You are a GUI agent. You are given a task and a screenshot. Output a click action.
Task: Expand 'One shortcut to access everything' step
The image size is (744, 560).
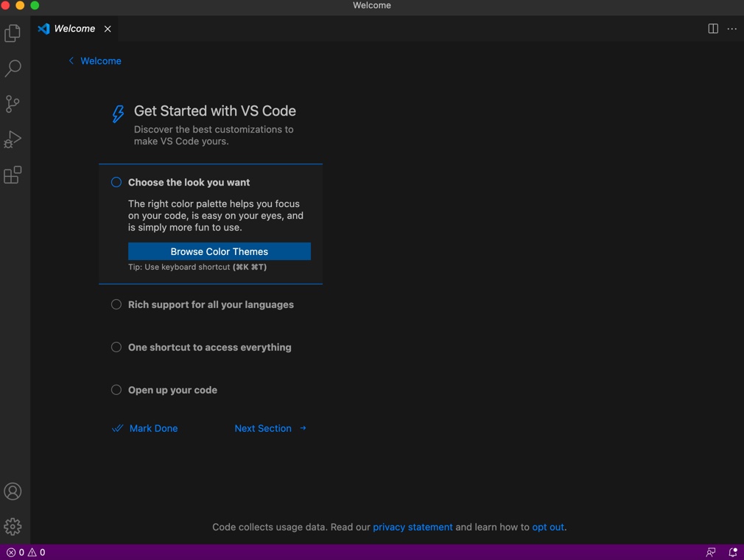[210, 347]
